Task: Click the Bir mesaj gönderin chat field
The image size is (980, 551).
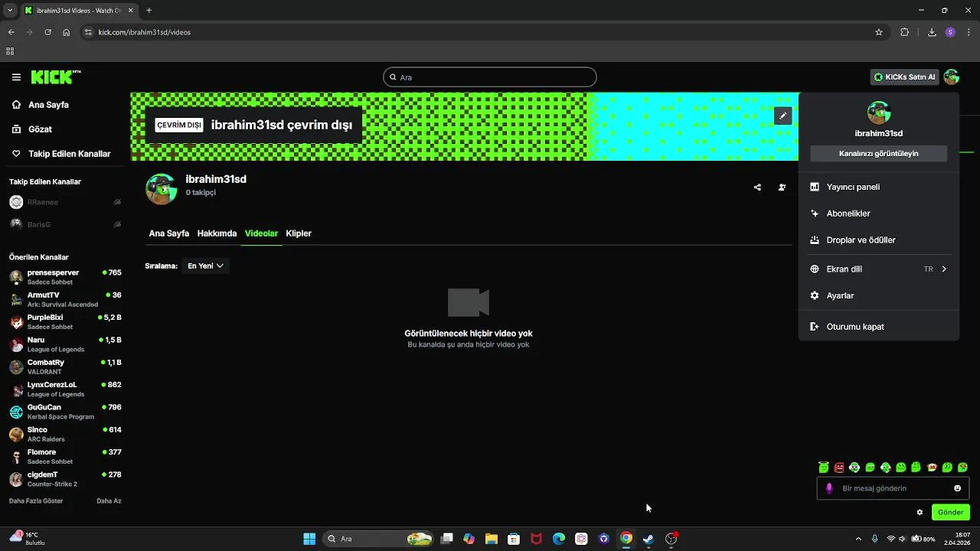Action: (x=893, y=488)
